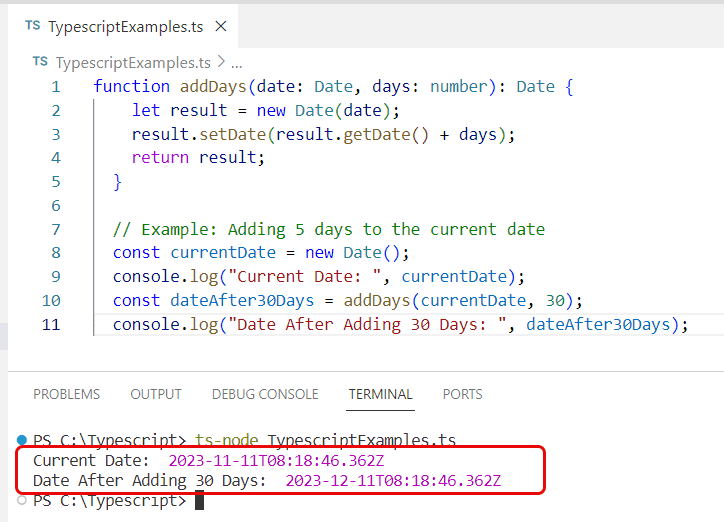Click closing brace on line 5
The height and width of the screenshot is (522, 724).
117,182
